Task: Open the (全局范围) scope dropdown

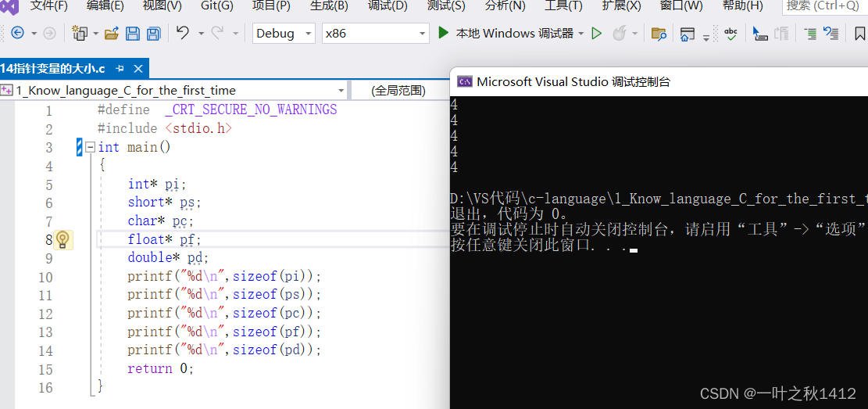Action: [401, 91]
